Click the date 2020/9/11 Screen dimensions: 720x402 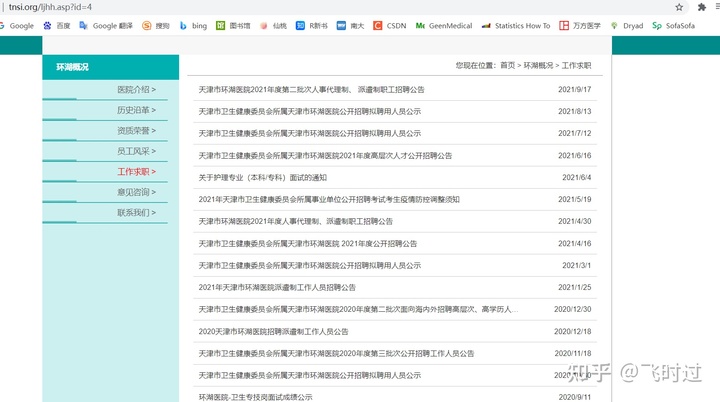(x=574, y=397)
